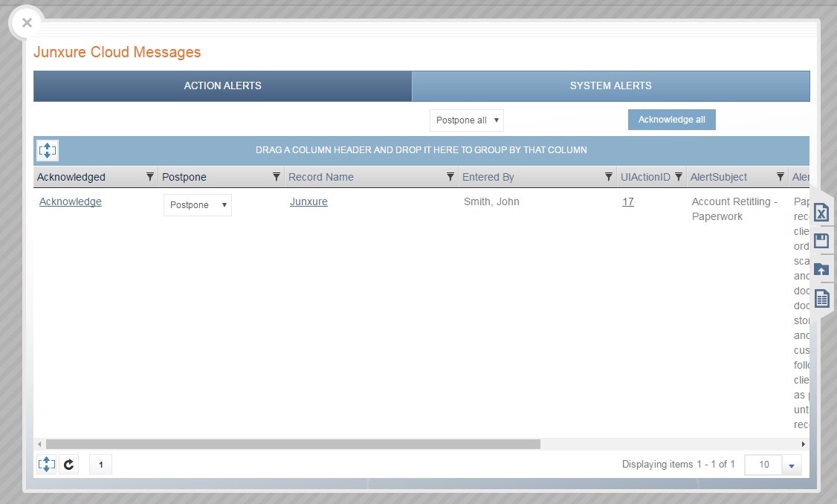
Task: Sort by UIActionID column header
Action: point(645,177)
